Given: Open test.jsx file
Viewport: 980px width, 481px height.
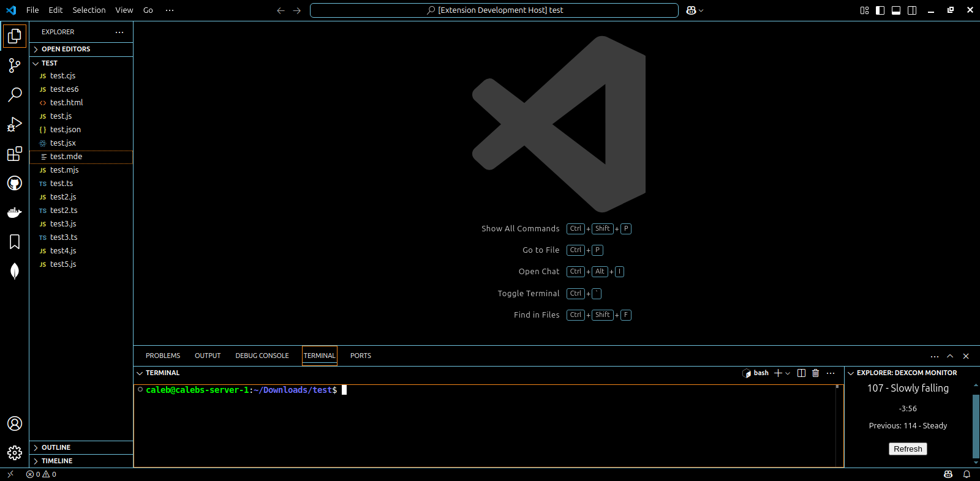Looking at the screenshot, I should pyautogui.click(x=81, y=143).
